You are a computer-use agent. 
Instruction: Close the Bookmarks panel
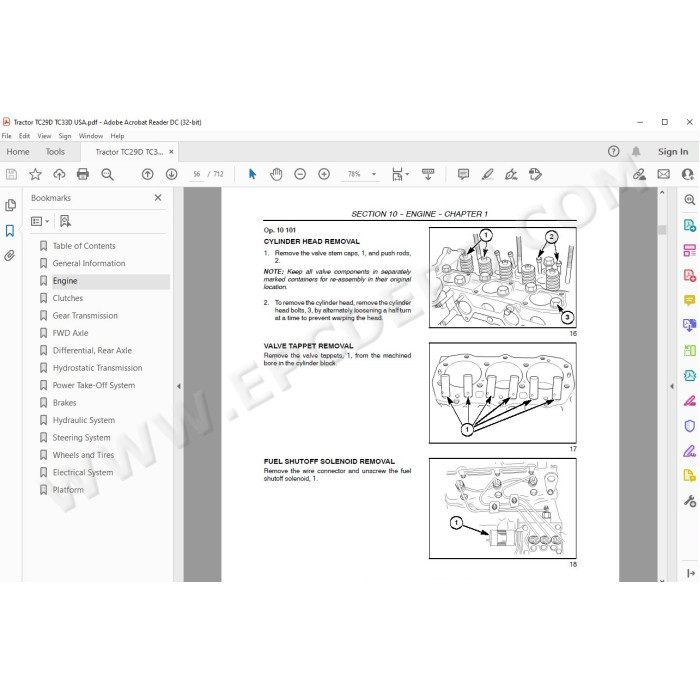point(158,197)
